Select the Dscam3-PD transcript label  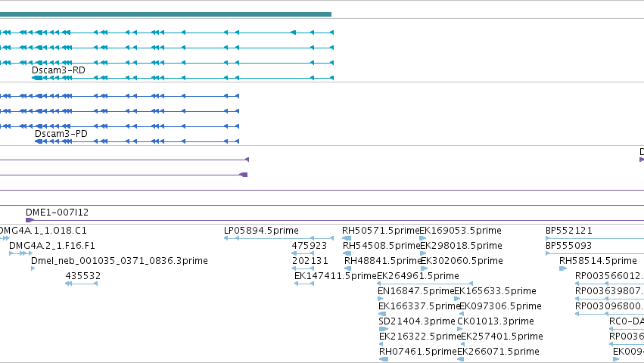click(x=61, y=134)
